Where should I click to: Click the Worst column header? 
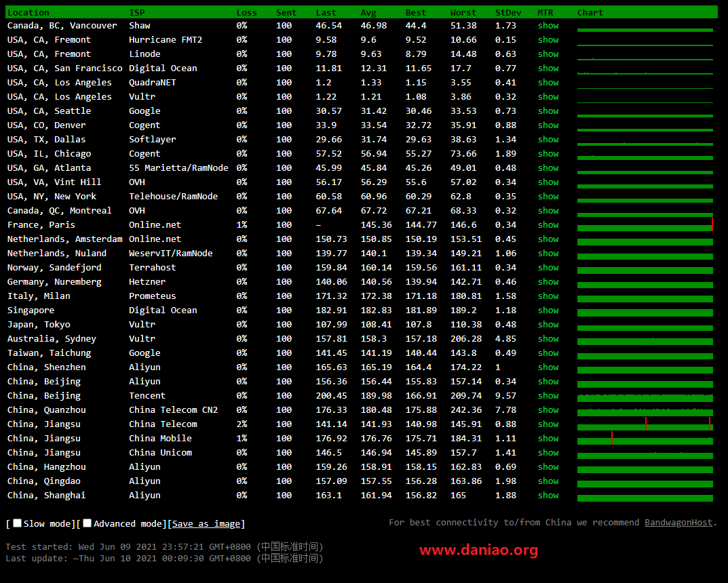(463, 12)
